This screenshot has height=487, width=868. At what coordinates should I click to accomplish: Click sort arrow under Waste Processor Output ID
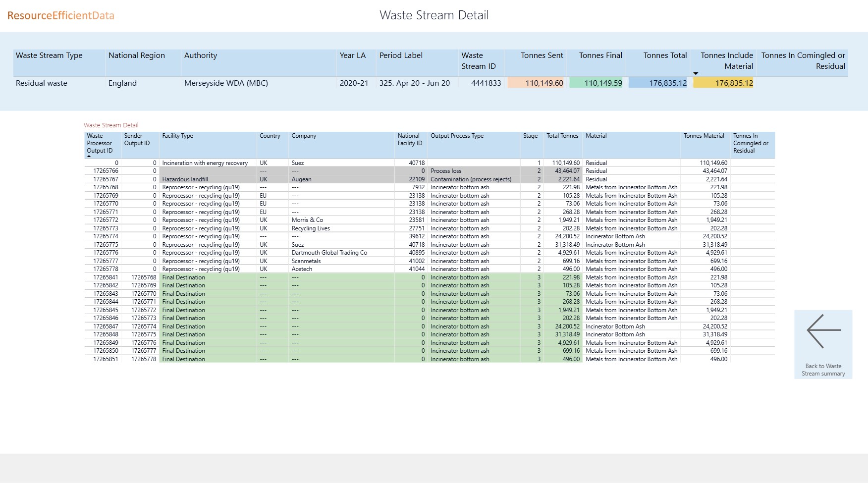(89, 157)
